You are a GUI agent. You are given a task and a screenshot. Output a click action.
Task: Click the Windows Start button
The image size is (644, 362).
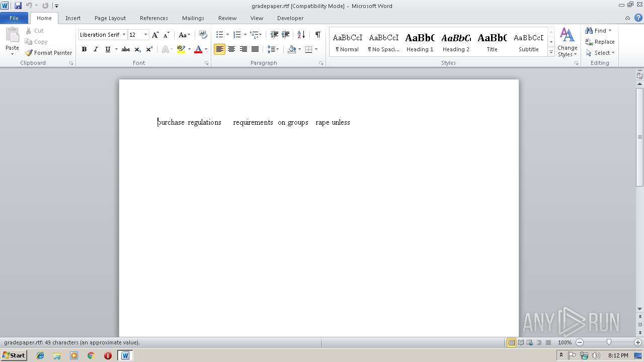click(14, 355)
